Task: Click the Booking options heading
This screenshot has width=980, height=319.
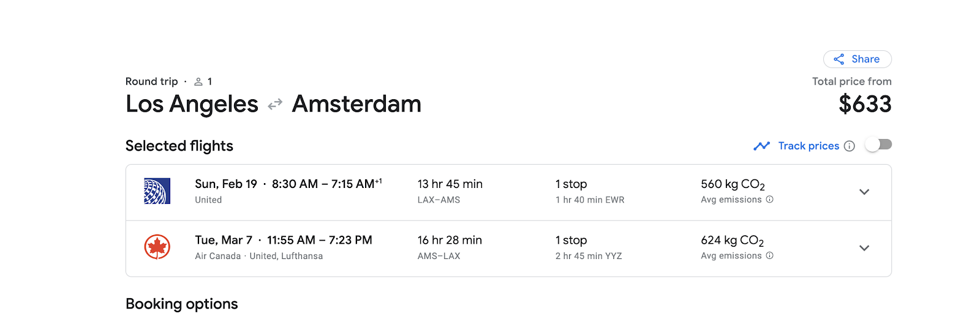Action: pyautogui.click(x=182, y=304)
